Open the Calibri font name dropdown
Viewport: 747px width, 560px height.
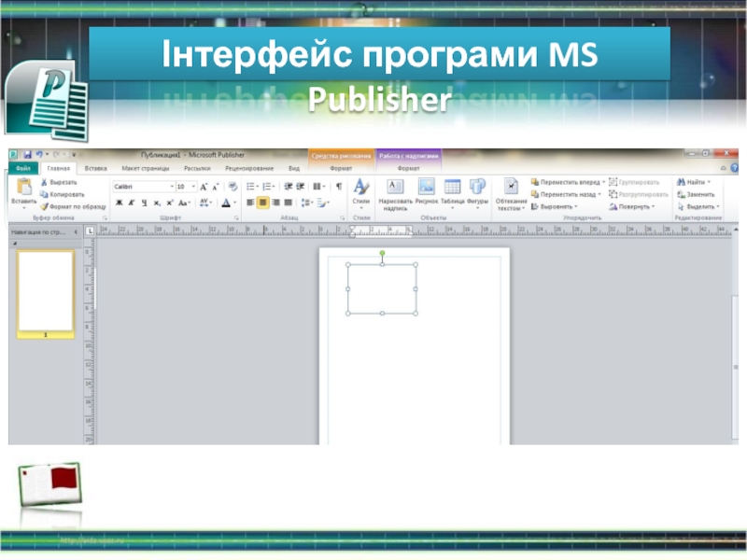point(170,187)
